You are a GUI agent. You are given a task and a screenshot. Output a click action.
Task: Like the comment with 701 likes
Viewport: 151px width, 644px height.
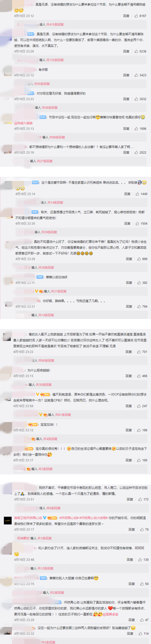point(139,352)
